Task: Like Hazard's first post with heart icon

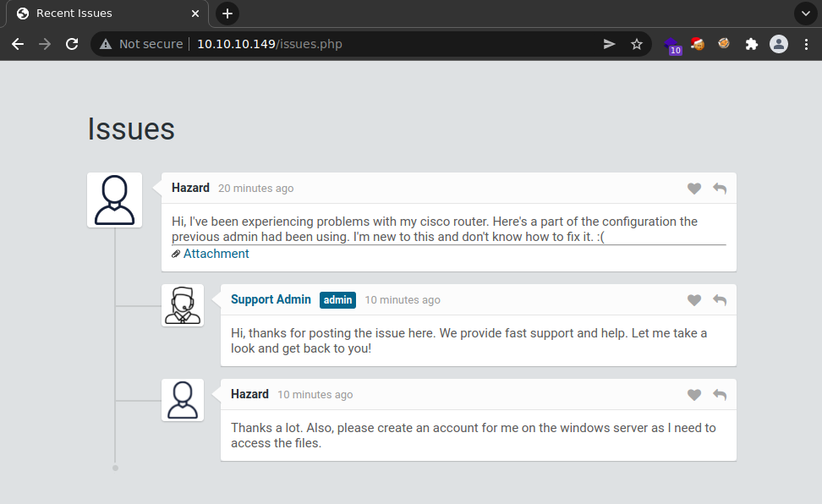Action: click(694, 189)
